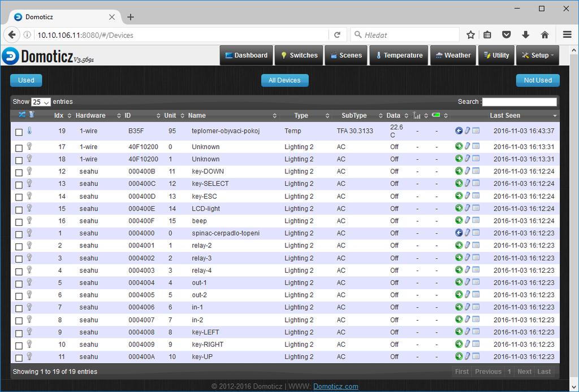Image resolution: width=579 pixels, height=392 pixels.
Task: Click rename pencil icon for relay-3
Action: pyautogui.click(x=467, y=258)
